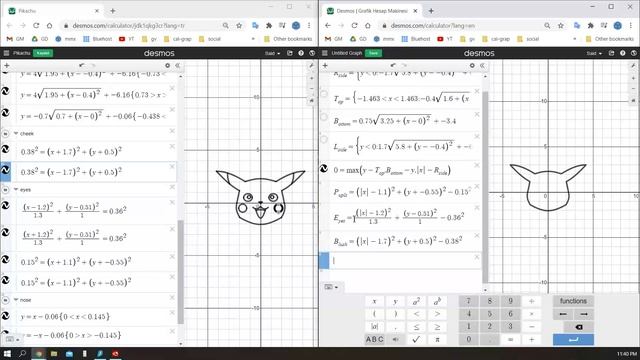Add a new item in Untitled Graph list
640x360 pixels.
[325, 65]
